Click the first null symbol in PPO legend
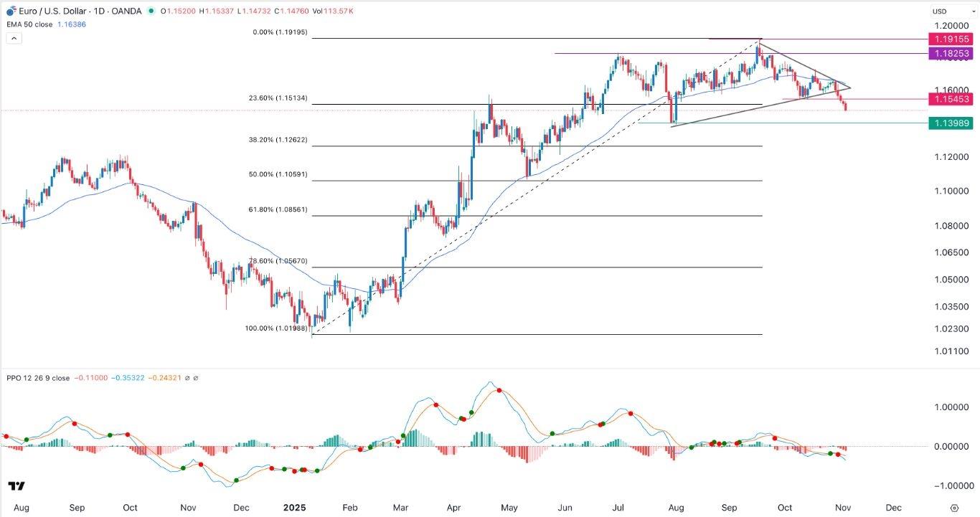 click(187, 378)
